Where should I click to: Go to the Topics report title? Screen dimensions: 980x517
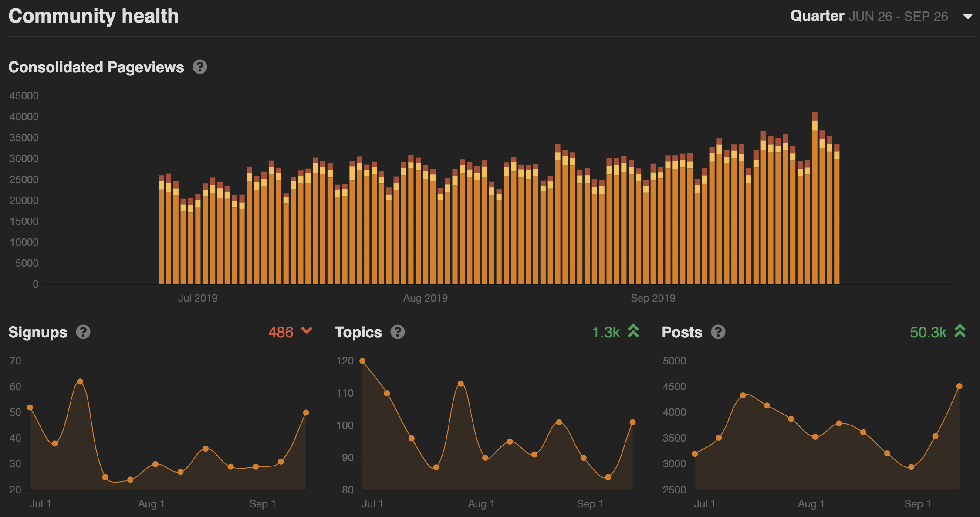[358, 332]
